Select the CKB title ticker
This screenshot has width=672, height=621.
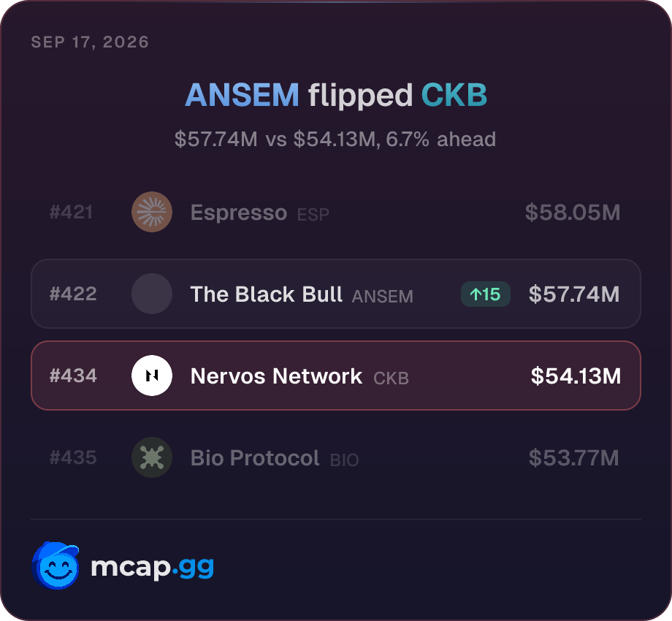coord(454,95)
